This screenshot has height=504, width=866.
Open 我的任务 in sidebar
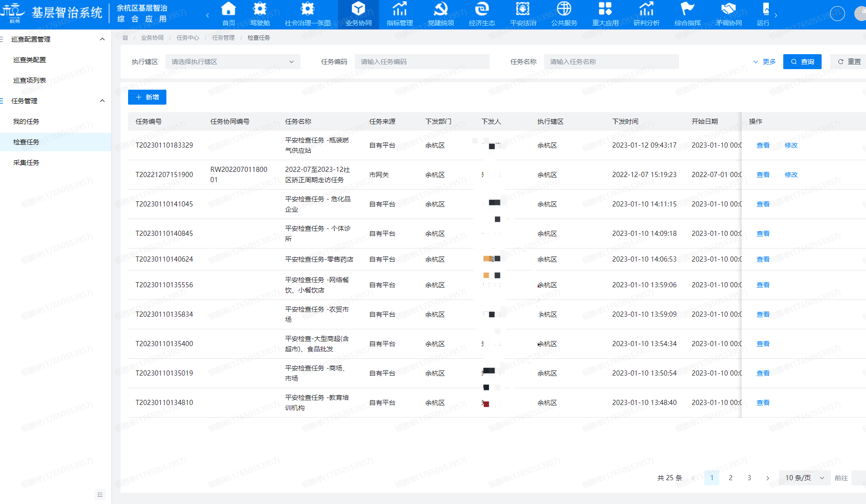26,121
